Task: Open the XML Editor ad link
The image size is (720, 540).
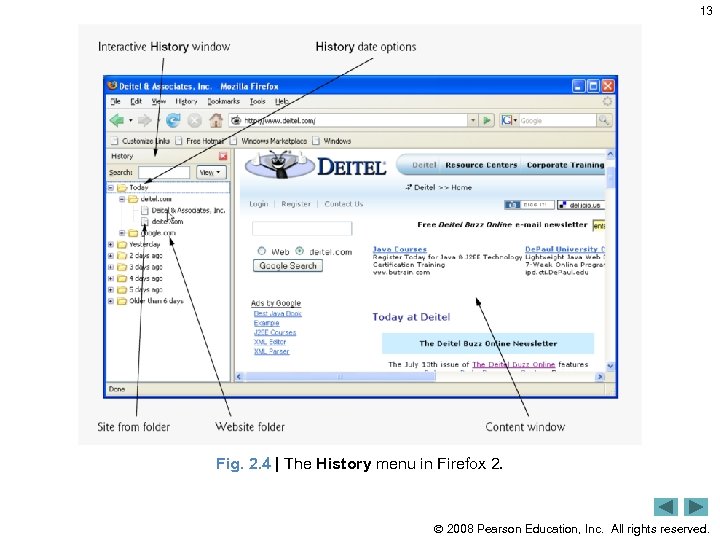Action: 270,342
